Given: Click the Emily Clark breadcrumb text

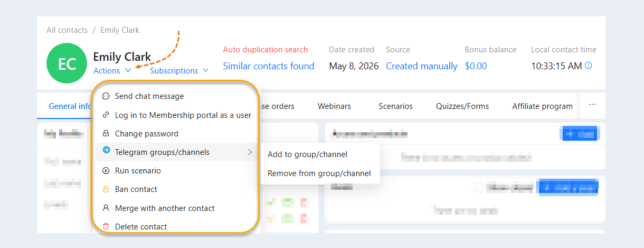Looking at the screenshot, I should 120,30.
